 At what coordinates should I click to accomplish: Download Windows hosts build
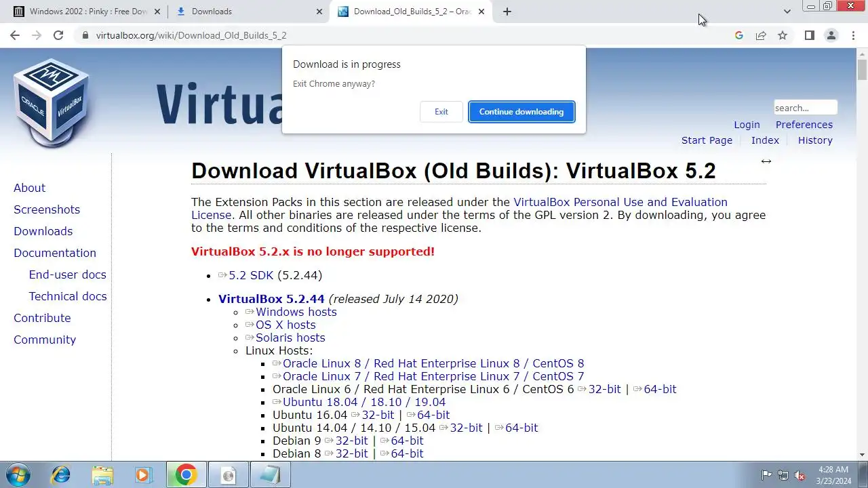click(296, 312)
